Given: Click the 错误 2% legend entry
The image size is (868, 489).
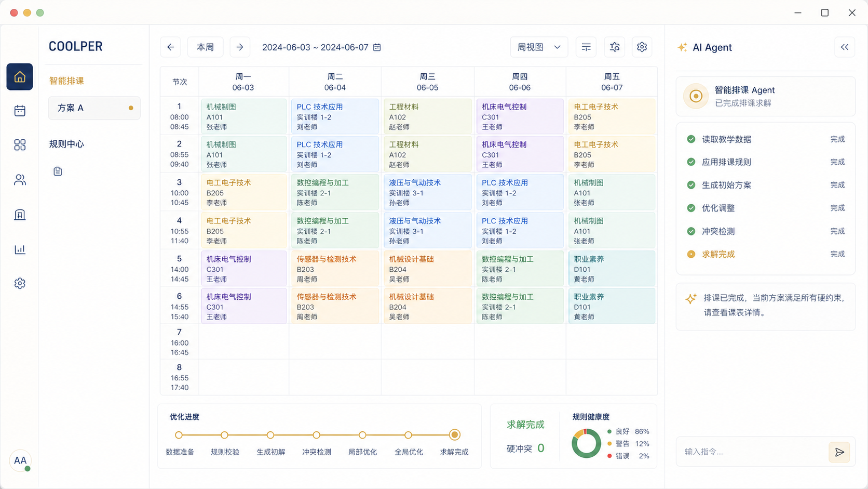Looking at the screenshot, I should pos(628,456).
